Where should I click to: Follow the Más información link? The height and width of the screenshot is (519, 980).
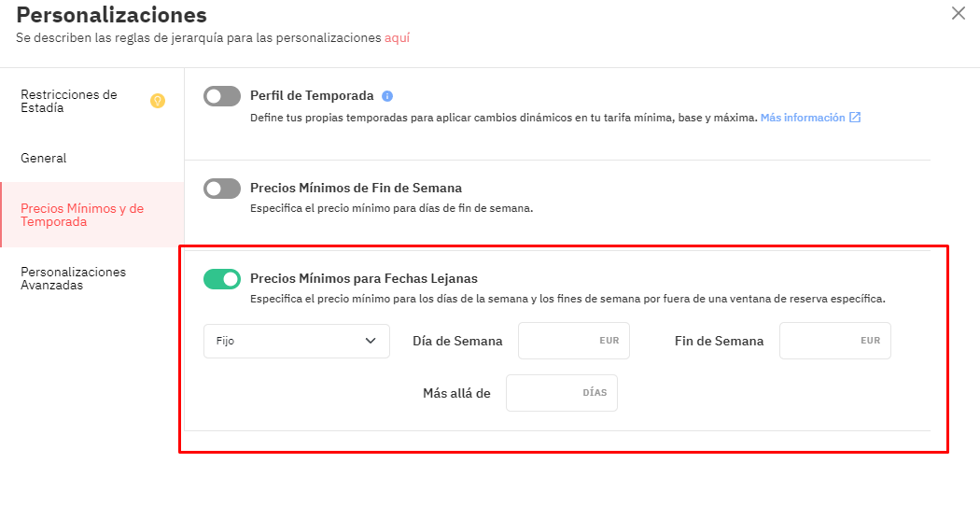pos(803,118)
